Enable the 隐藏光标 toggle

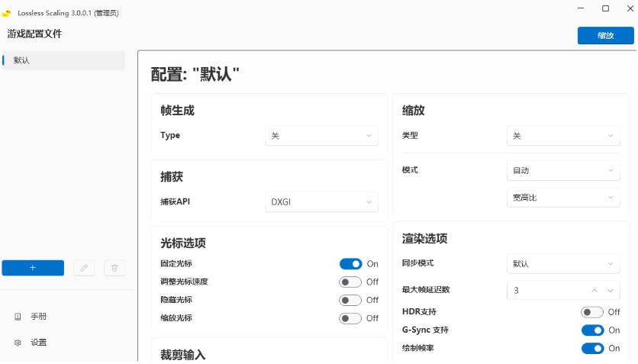[x=350, y=300]
